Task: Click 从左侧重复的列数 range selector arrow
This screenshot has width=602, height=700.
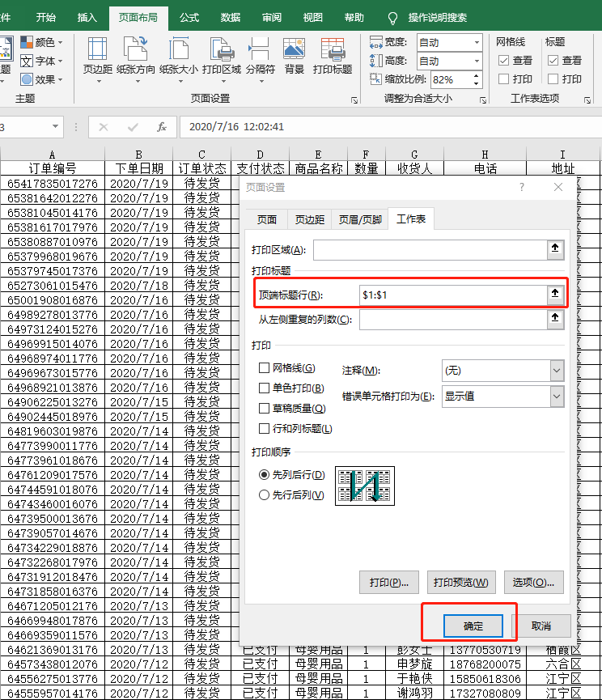Action: (x=555, y=319)
